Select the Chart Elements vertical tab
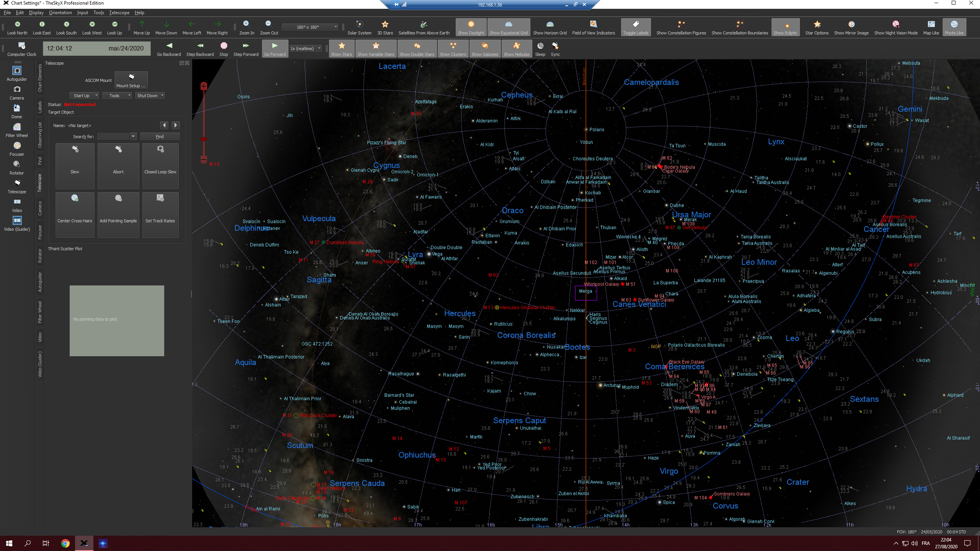Image resolution: width=980 pixels, height=551 pixels. point(40,78)
